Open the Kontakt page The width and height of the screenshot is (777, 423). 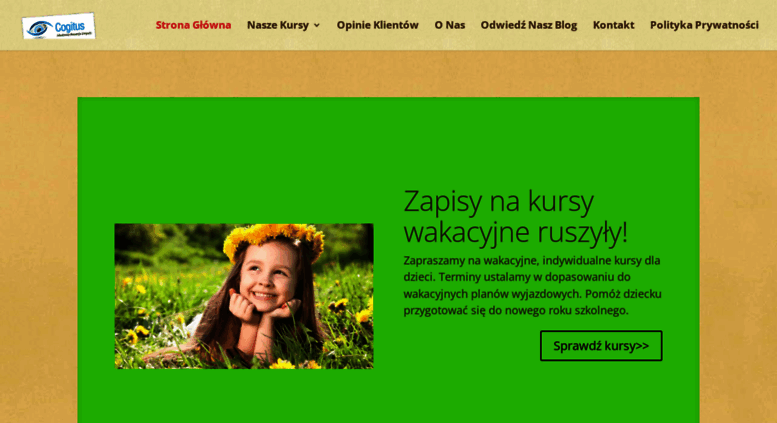[613, 25]
